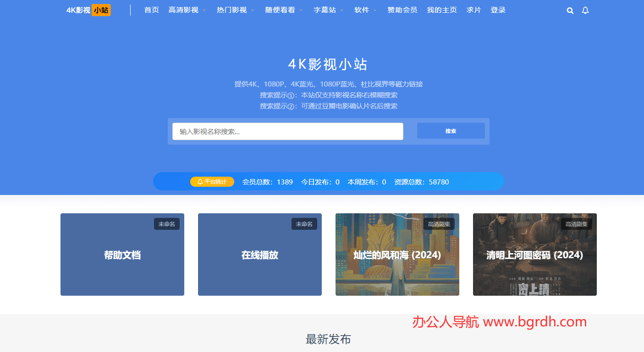Expand the 字幕站 dropdown
The image size is (644, 352).
pyautogui.click(x=325, y=10)
